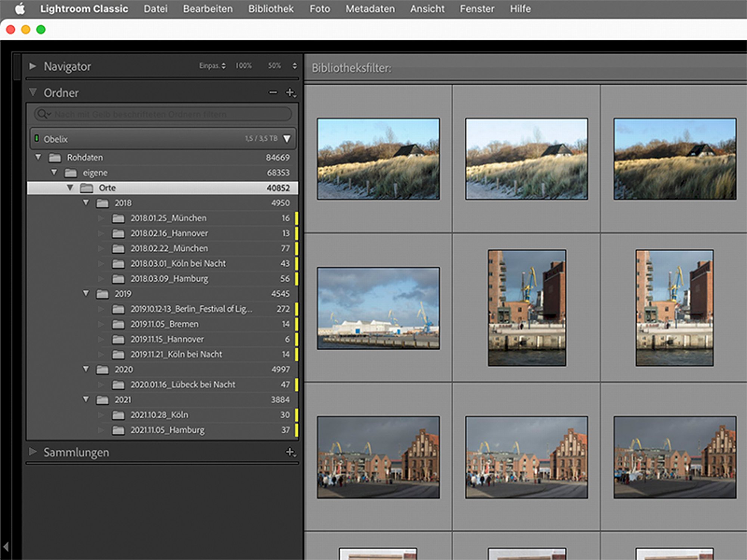The width and height of the screenshot is (747, 560).
Task: Open the Hilfe menu
Action: pyautogui.click(x=520, y=9)
